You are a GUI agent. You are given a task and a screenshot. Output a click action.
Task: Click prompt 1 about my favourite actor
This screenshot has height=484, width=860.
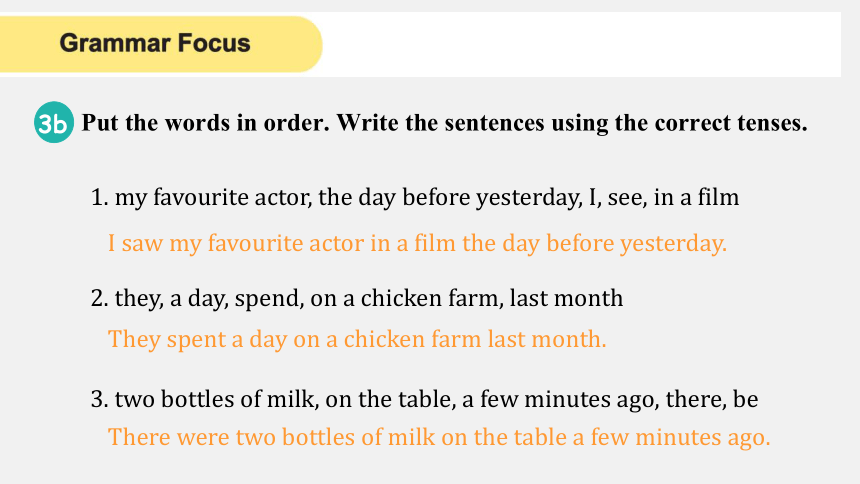(415, 197)
